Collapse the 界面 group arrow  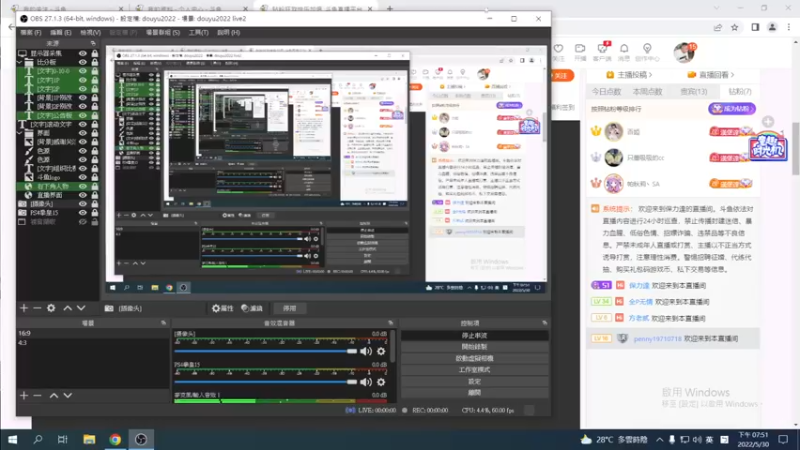[x=20, y=133]
